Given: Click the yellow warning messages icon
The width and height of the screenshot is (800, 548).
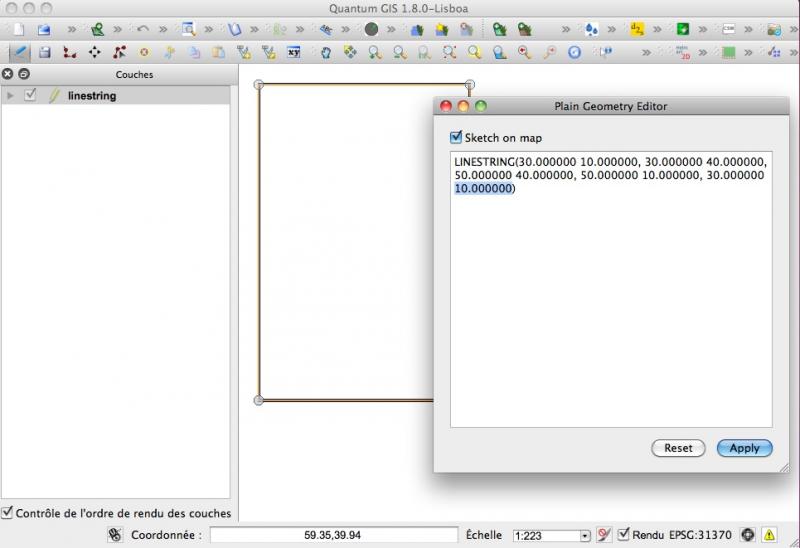Looking at the screenshot, I should (x=769, y=535).
